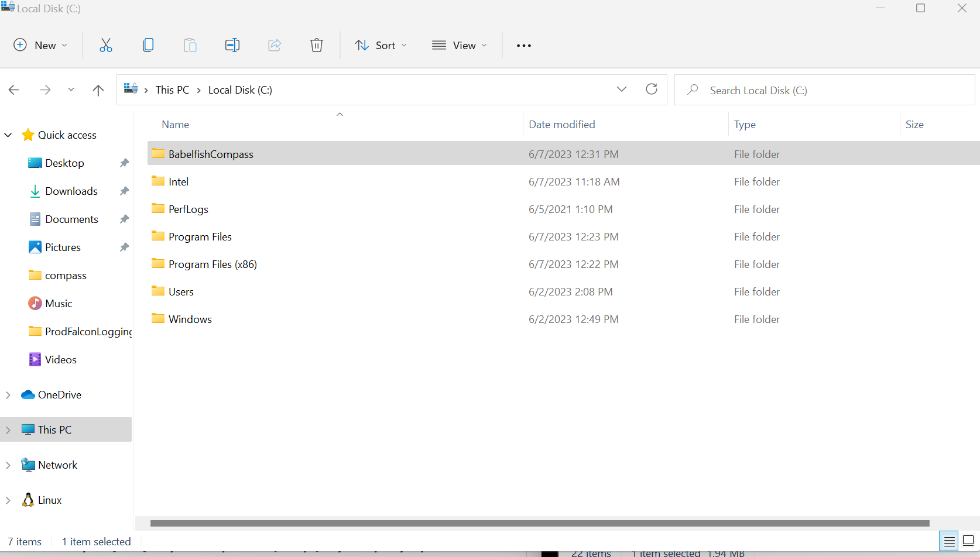Click the Paste clipboard icon

tap(190, 45)
